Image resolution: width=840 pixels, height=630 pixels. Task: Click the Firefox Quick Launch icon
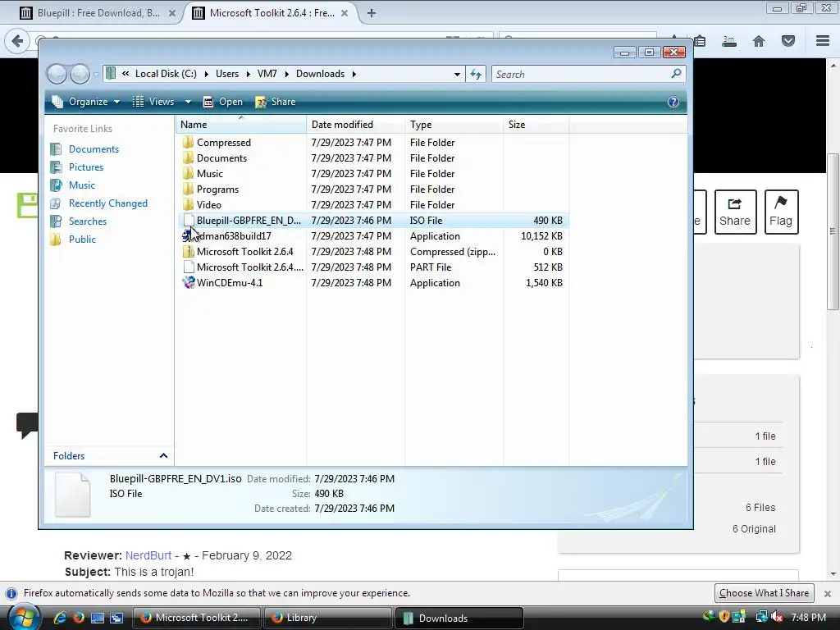(x=79, y=618)
